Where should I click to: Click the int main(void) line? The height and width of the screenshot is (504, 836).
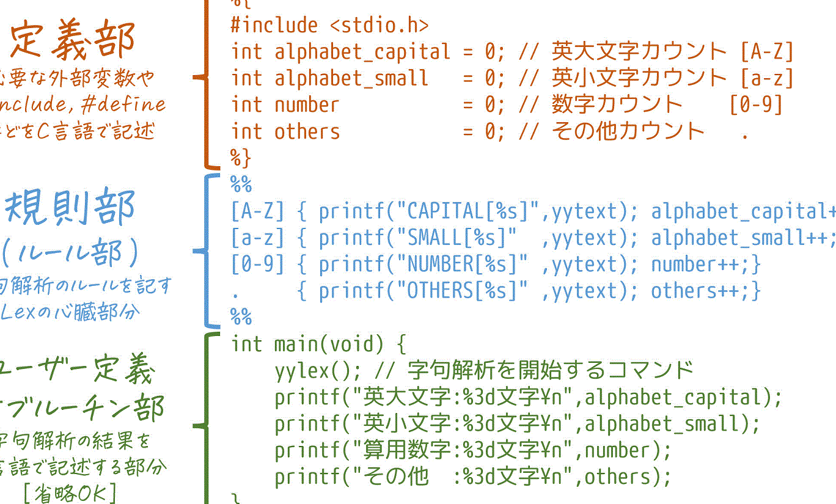[x=318, y=344]
